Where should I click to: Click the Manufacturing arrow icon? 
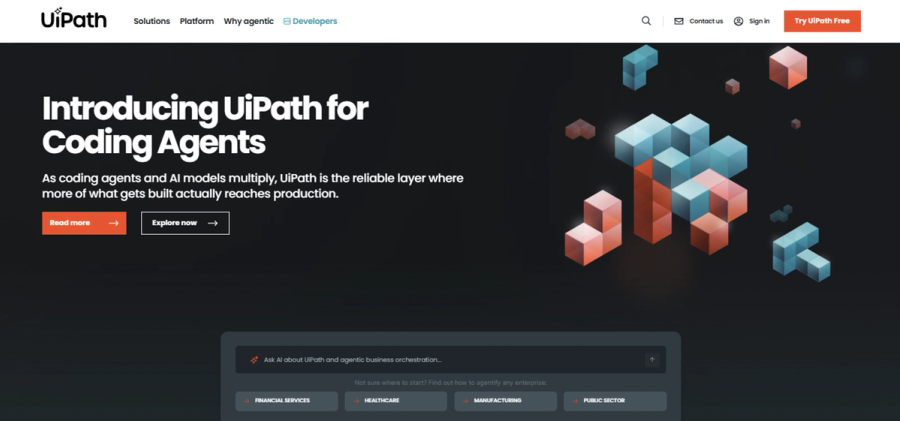465,401
